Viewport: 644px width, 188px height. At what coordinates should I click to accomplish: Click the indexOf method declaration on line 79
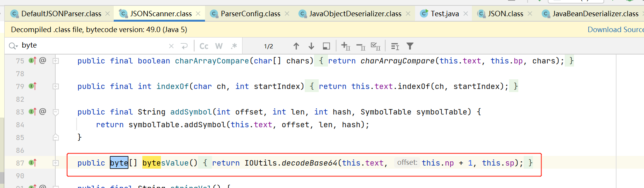[173, 86]
